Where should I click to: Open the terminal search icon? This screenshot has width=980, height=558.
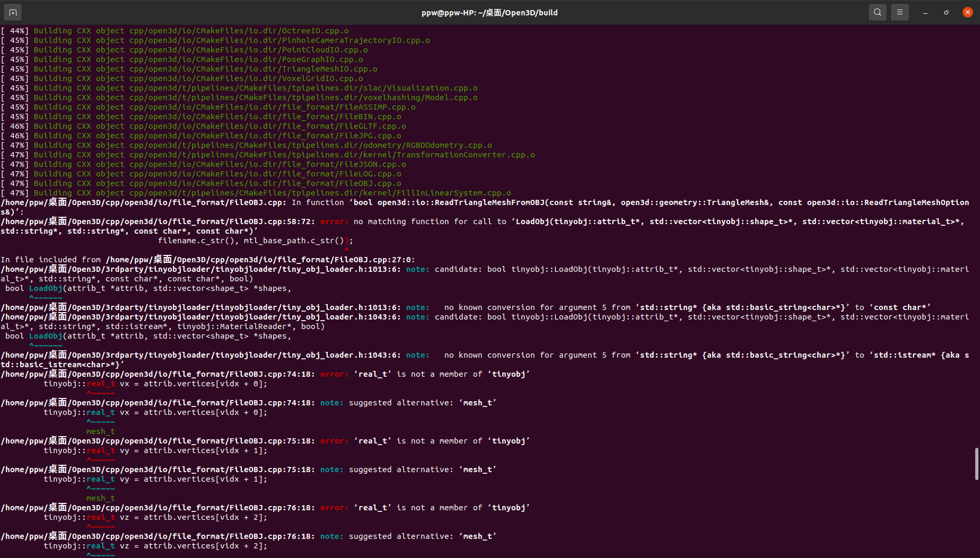[x=878, y=12]
